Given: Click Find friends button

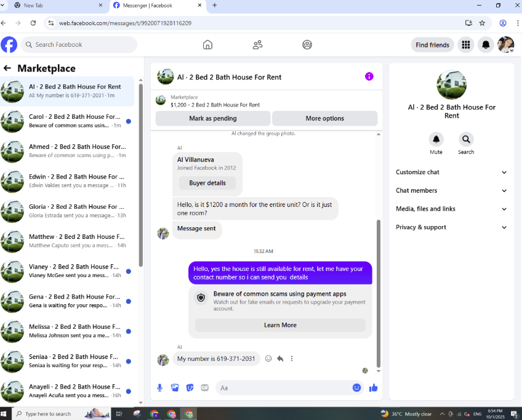Looking at the screenshot, I should tap(432, 44).
